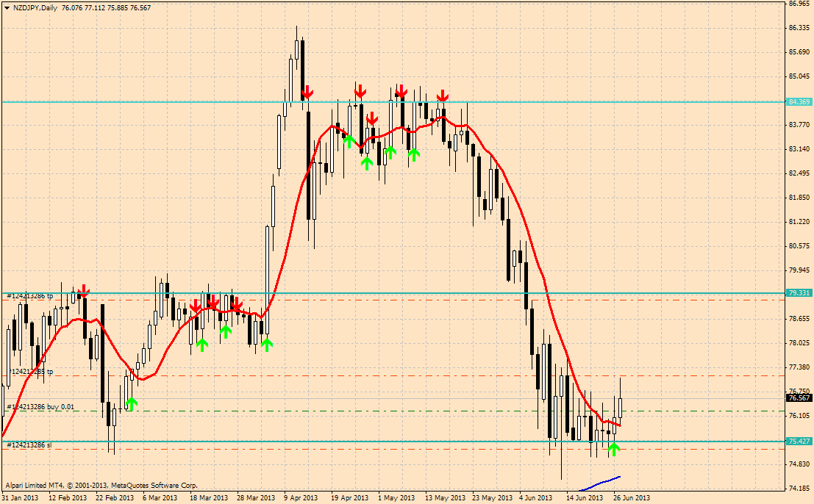
Task: Click the cyan 79.331 price level tag
Action: [799, 293]
